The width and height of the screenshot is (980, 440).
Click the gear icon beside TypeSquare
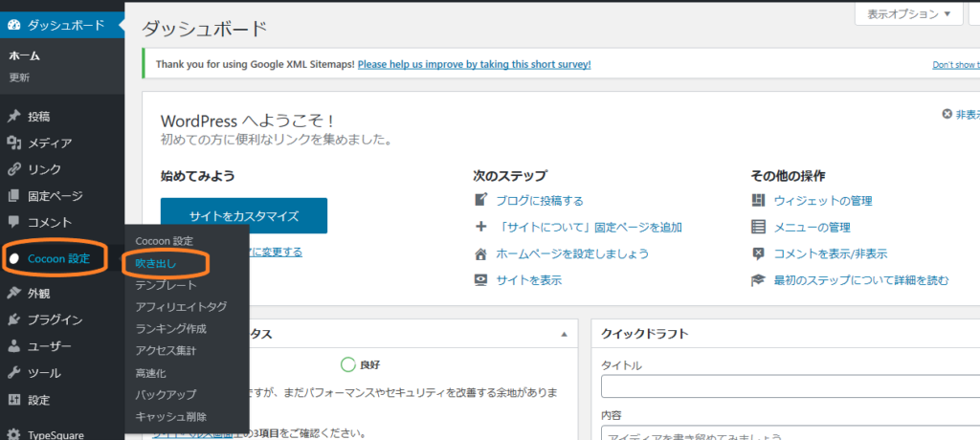14,435
